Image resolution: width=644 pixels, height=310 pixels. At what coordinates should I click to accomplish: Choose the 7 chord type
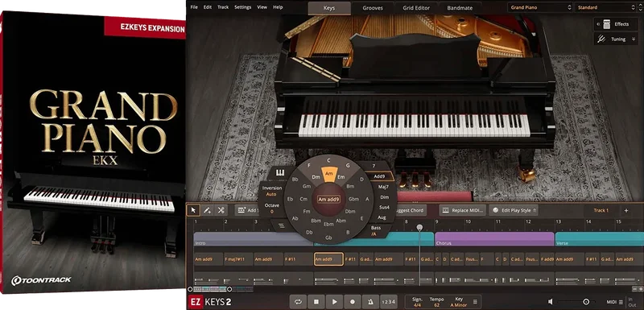[x=374, y=166]
